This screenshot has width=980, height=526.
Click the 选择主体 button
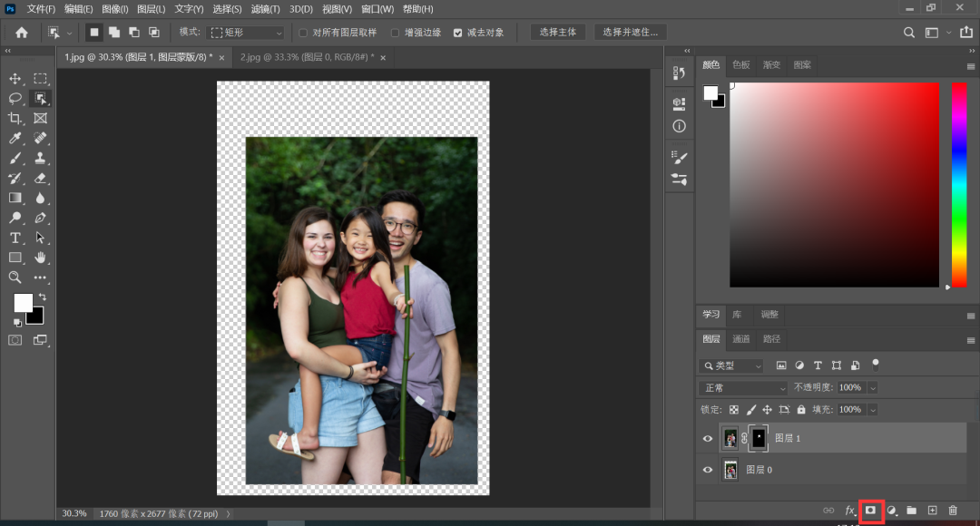tap(557, 33)
